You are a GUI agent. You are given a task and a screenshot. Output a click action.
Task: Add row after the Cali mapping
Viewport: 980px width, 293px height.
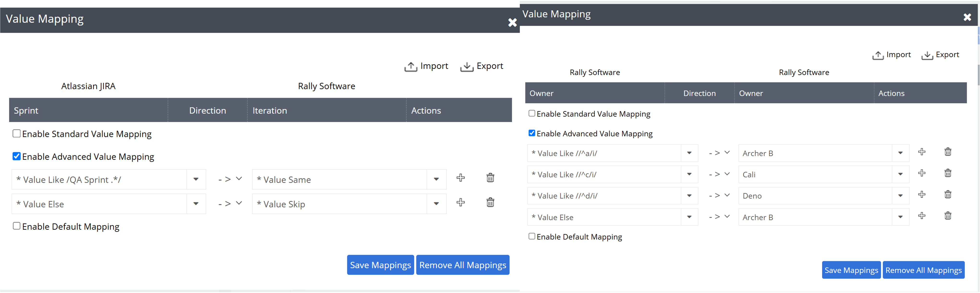tap(921, 173)
